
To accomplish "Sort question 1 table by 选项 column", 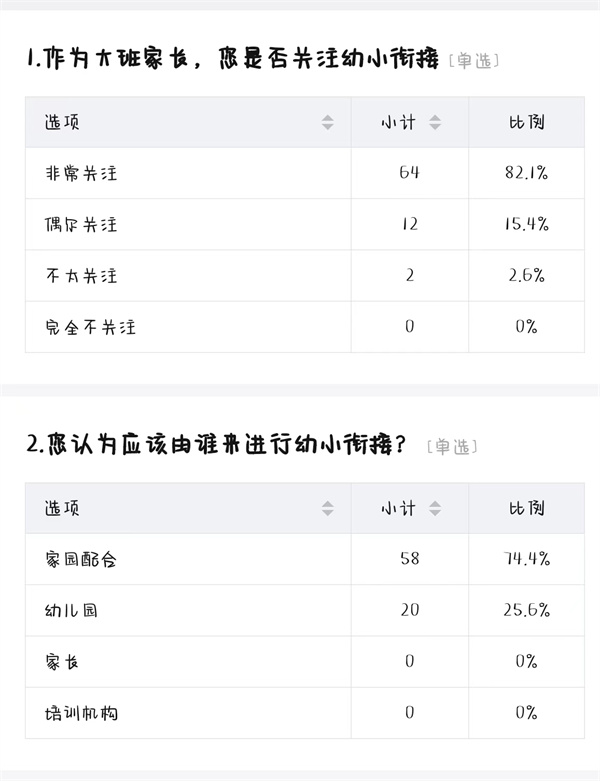I will (x=327, y=122).
